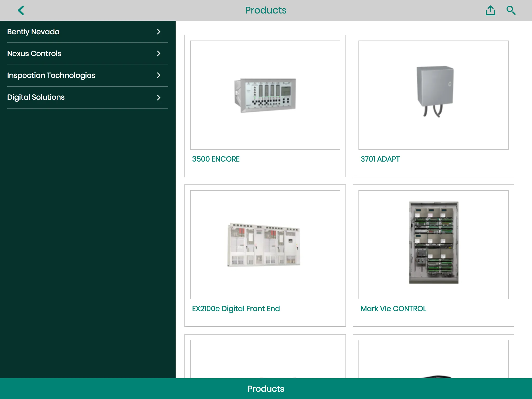532x399 pixels.
Task: Select Inspection Technologies category
Action: (88, 75)
